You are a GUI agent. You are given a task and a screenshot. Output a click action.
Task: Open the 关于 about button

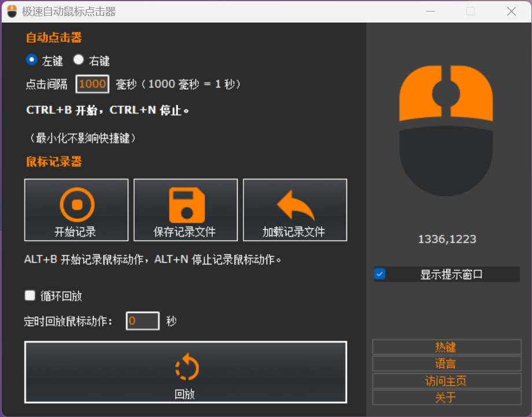[x=446, y=397]
